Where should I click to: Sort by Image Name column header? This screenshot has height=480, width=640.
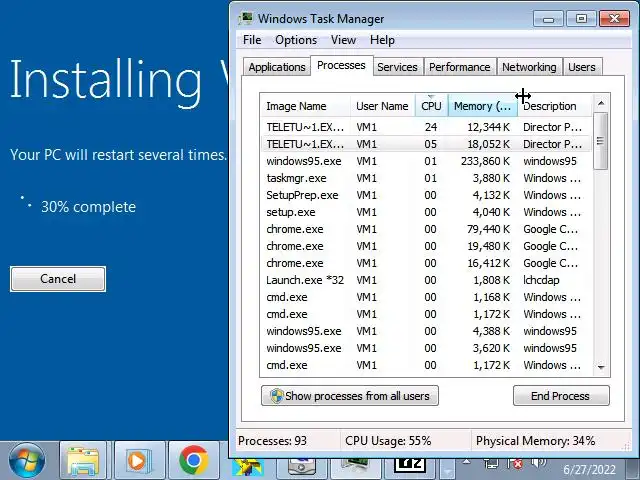coord(305,106)
